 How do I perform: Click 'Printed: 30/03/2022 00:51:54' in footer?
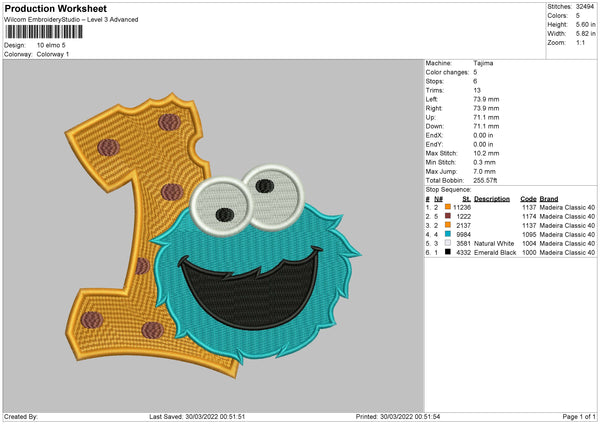point(398,417)
